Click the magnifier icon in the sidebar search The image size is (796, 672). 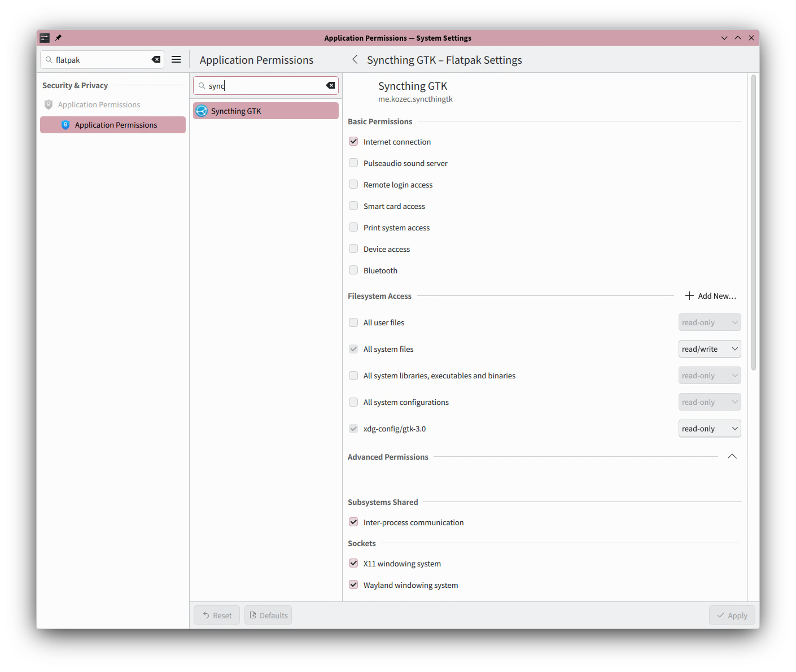(x=49, y=59)
